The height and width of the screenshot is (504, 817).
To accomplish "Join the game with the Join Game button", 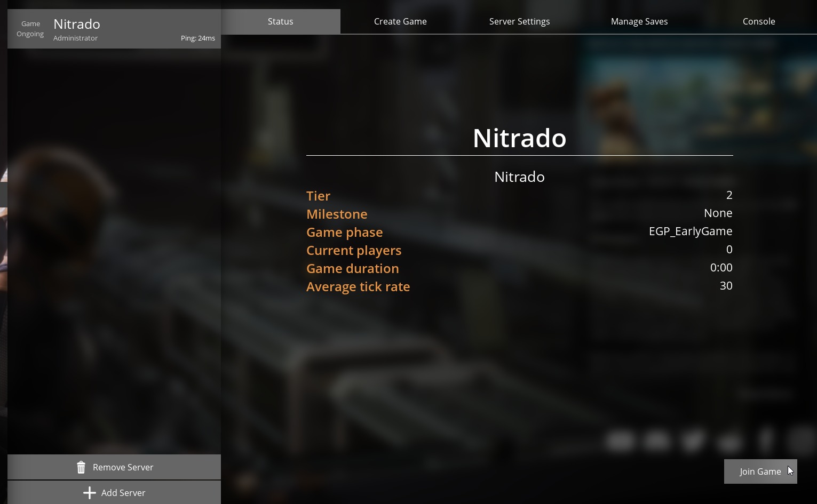I will (760, 471).
